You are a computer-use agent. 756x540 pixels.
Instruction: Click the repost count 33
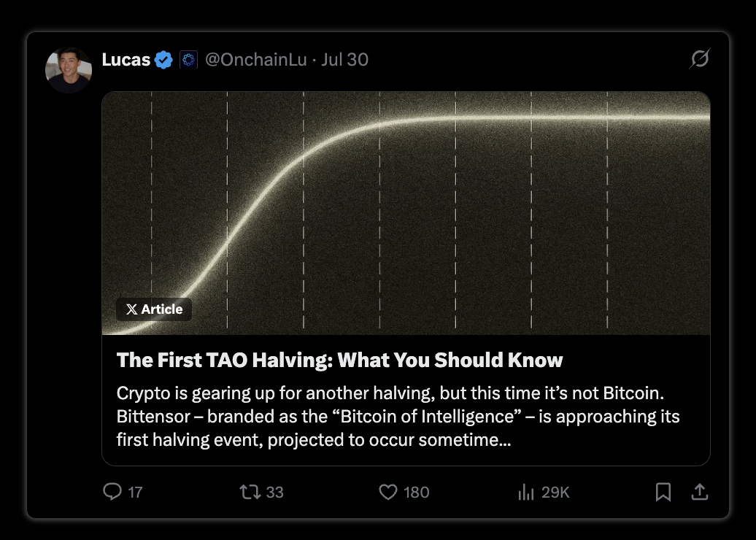click(x=274, y=493)
